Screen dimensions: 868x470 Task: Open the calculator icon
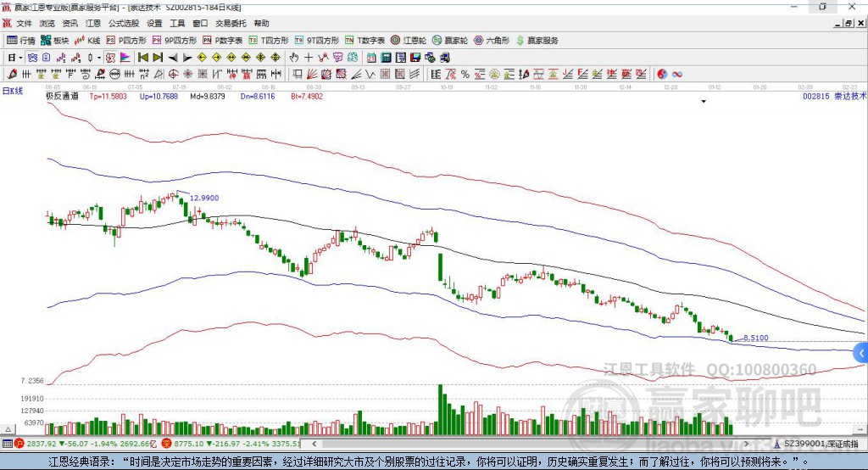coord(386,58)
